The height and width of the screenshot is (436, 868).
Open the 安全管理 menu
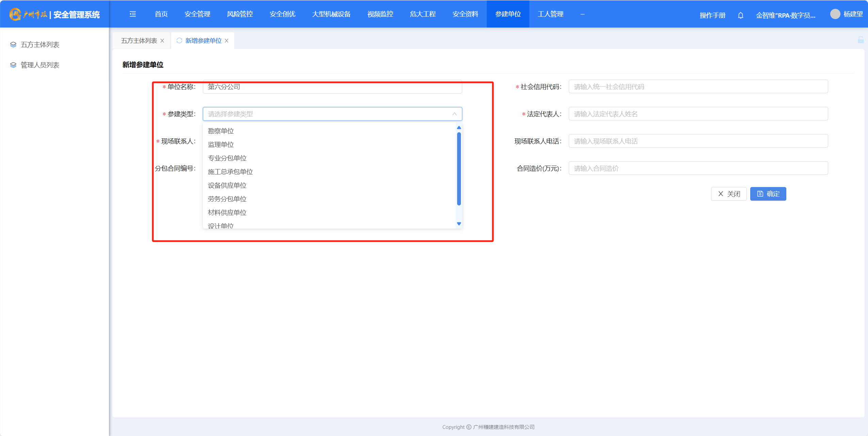coord(197,14)
